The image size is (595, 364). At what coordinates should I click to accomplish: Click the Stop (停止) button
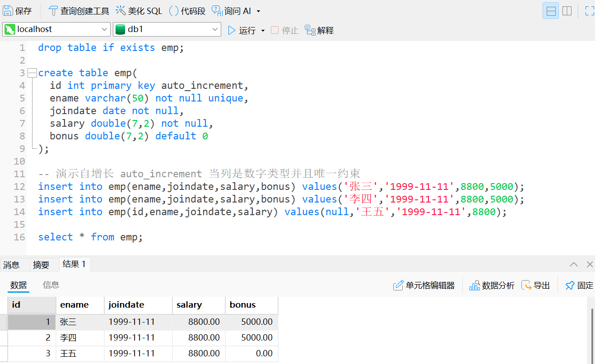[284, 30]
